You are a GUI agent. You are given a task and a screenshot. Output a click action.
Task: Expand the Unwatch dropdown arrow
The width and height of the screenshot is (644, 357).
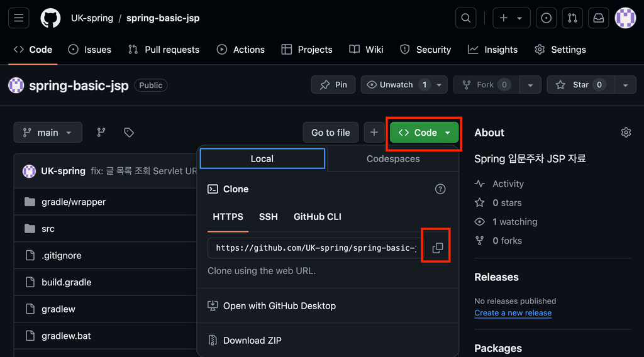439,85
